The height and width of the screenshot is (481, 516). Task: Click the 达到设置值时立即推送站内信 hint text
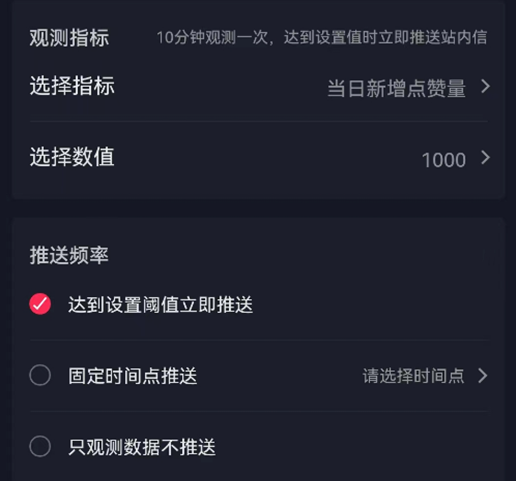pyautogui.click(x=386, y=37)
